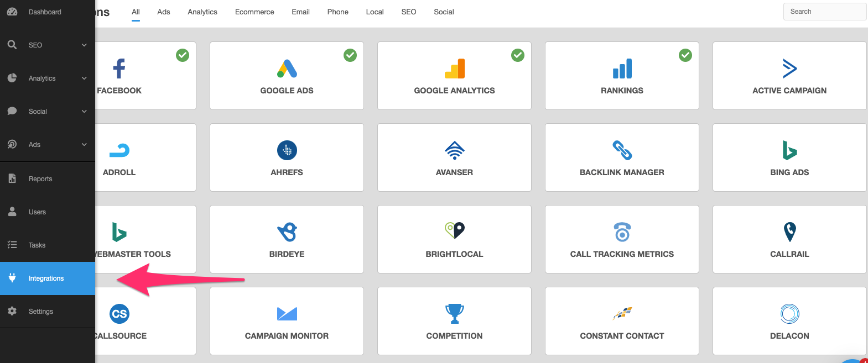The height and width of the screenshot is (363, 868).
Task: Click the Facebook logo icon
Action: (119, 69)
